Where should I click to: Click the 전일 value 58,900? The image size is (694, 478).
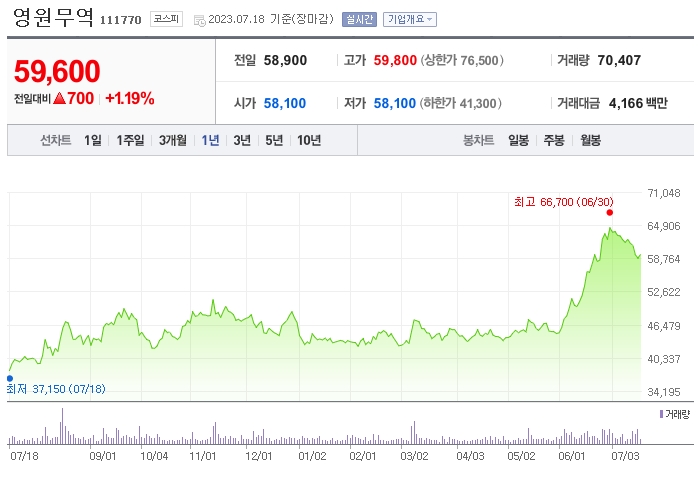click(x=285, y=60)
